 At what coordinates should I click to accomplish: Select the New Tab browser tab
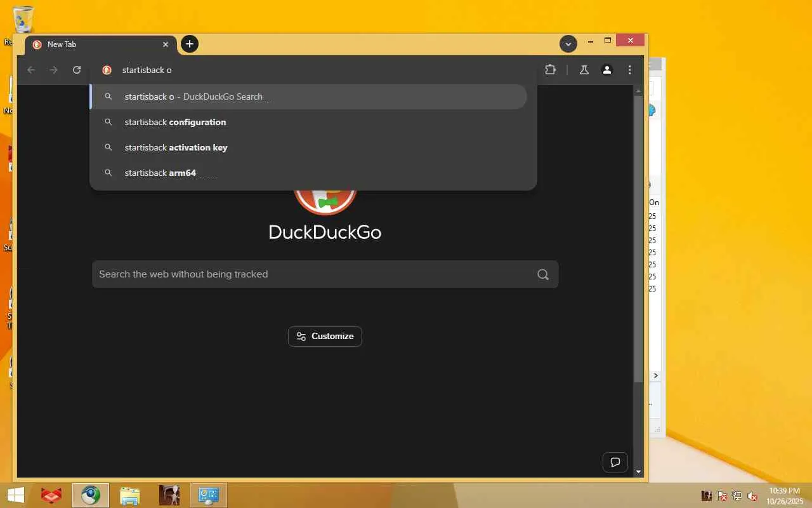[x=101, y=44]
